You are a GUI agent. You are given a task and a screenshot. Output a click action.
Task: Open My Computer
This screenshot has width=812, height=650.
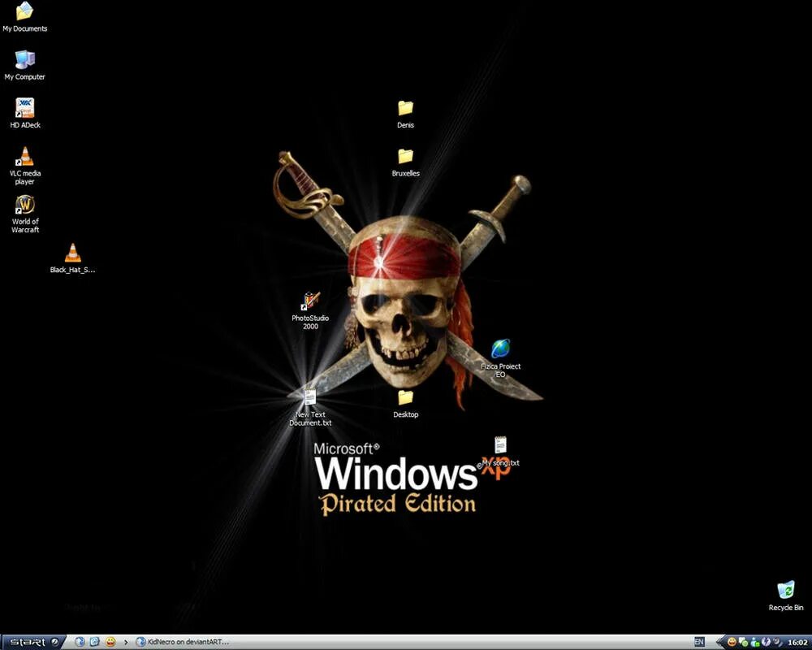(24, 60)
